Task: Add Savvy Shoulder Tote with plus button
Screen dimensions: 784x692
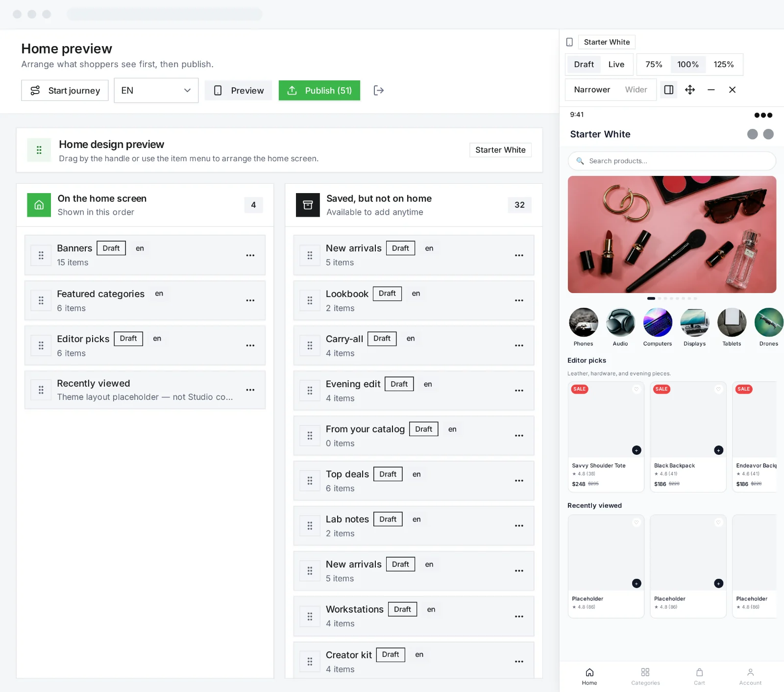Action: 637,450
